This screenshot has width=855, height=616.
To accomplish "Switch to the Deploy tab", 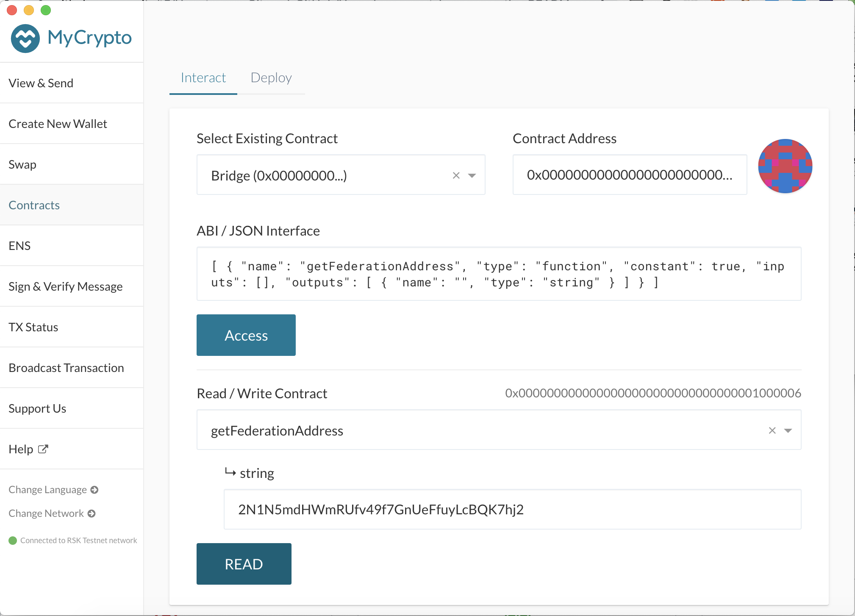I will (271, 77).
